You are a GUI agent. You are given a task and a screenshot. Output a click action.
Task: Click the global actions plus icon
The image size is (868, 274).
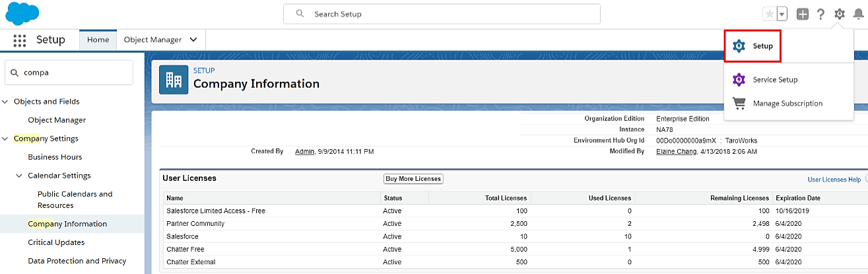click(803, 14)
